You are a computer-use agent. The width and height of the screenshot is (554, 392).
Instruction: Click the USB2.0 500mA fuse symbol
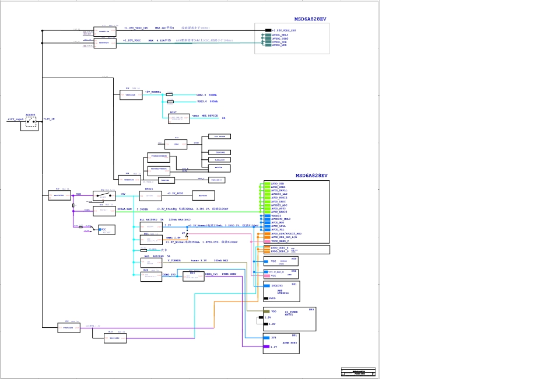click(169, 94)
